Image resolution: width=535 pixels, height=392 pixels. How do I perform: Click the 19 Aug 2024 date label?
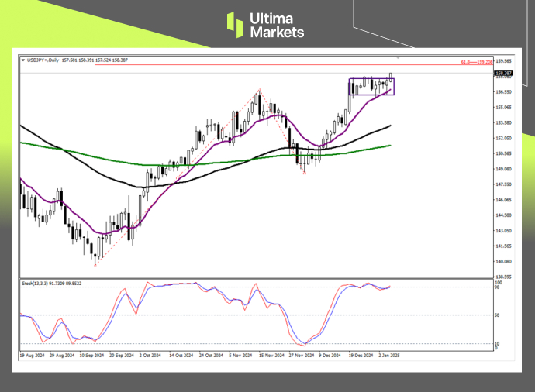(x=33, y=356)
